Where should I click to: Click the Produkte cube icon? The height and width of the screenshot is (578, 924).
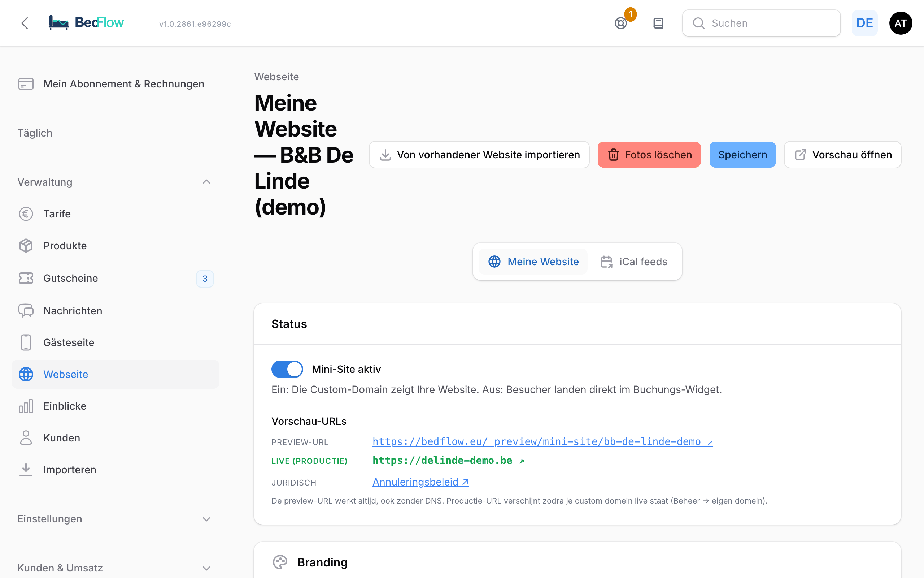pyautogui.click(x=26, y=245)
